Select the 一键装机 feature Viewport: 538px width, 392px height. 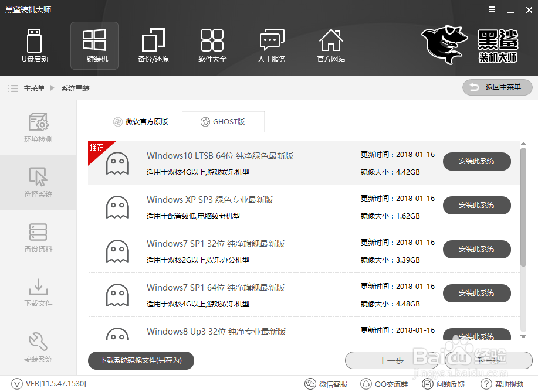click(x=94, y=46)
